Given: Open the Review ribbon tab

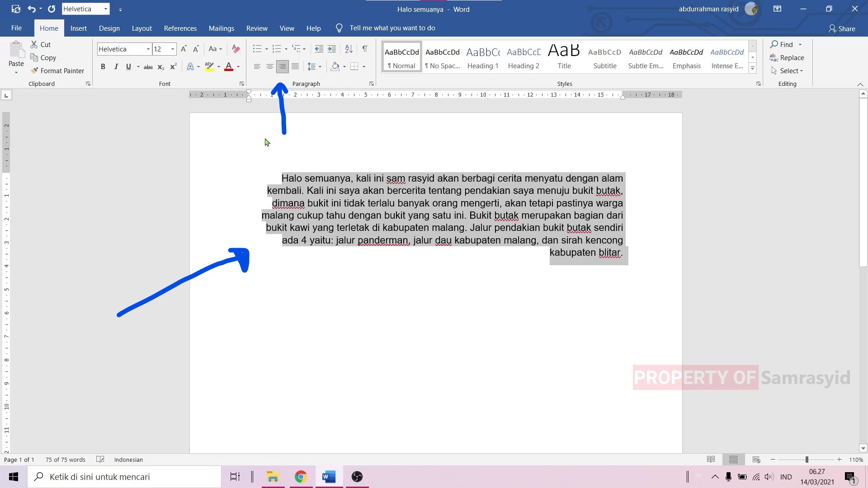Looking at the screenshot, I should click(256, 28).
